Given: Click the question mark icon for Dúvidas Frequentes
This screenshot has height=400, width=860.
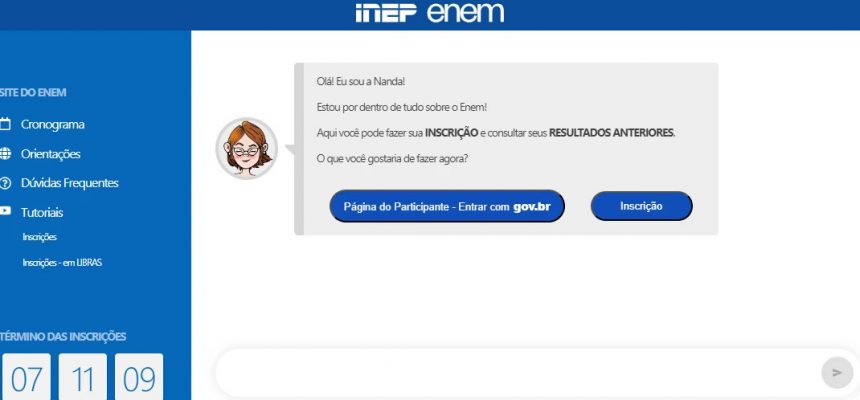Looking at the screenshot, I should (x=5, y=183).
